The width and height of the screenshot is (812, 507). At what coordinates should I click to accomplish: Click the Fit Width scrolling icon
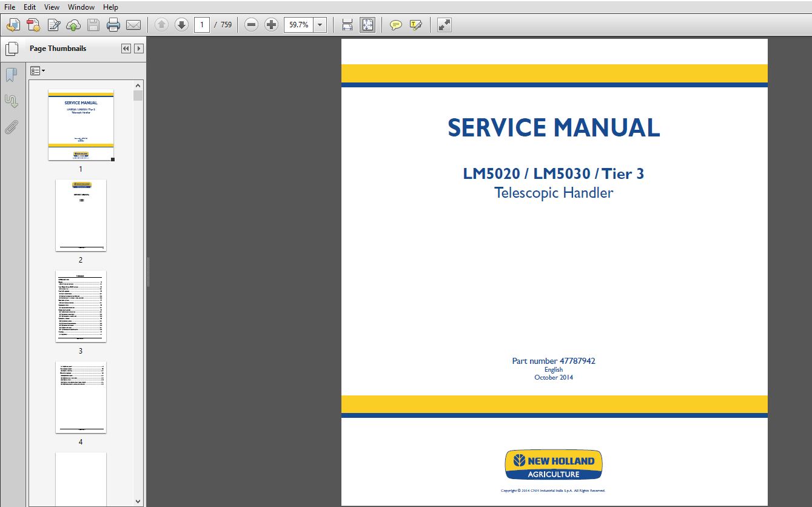(x=347, y=25)
